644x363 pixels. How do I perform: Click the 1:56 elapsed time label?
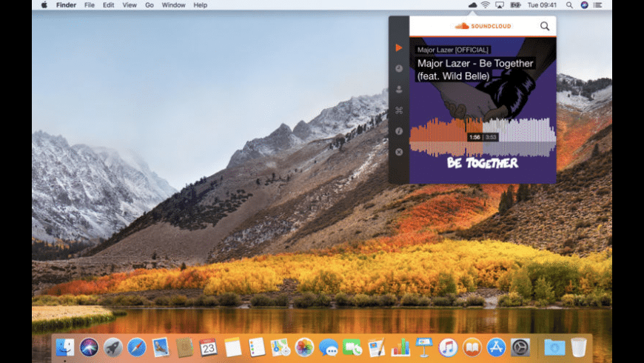point(474,137)
